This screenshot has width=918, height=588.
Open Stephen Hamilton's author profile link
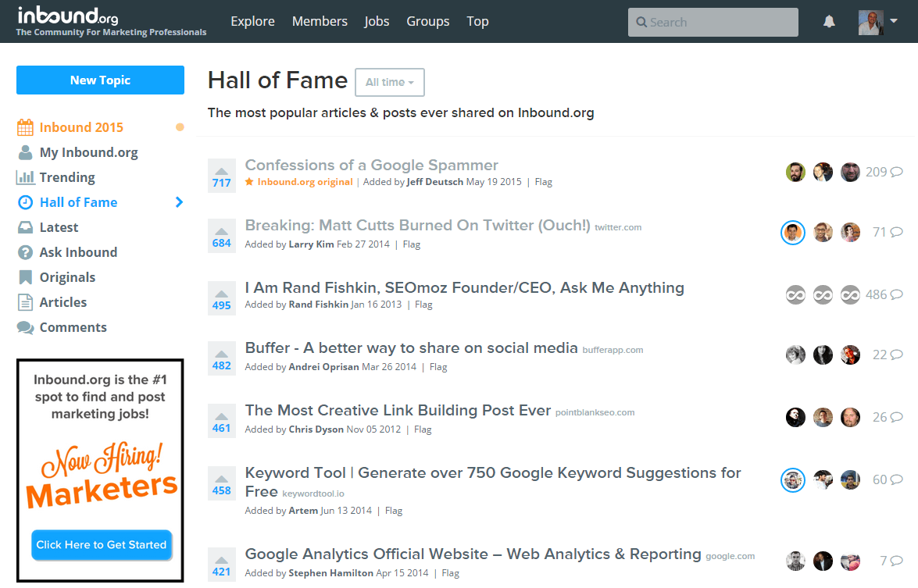pyautogui.click(x=330, y=573)
